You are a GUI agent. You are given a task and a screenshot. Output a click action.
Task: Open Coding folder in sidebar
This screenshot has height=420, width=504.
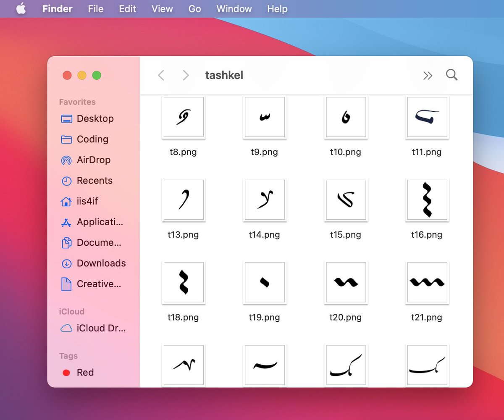click(x=93, y=139)
